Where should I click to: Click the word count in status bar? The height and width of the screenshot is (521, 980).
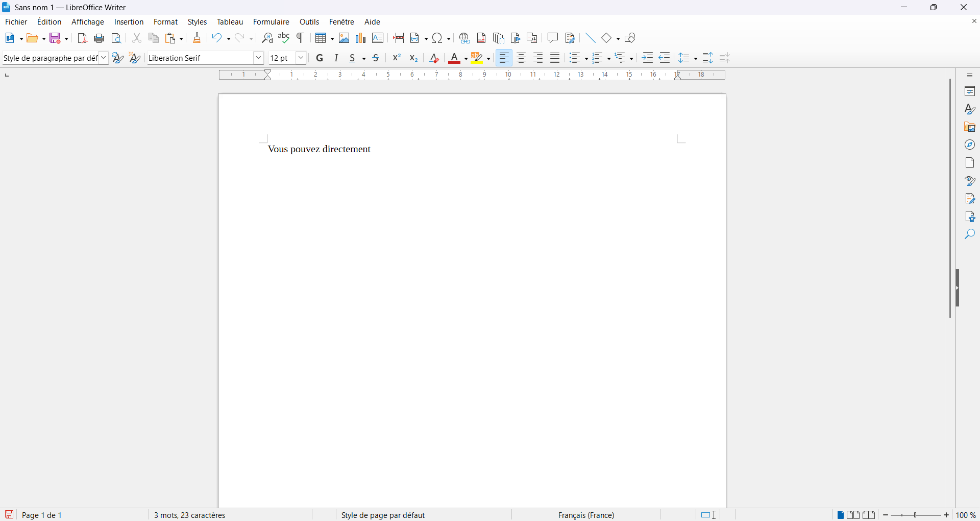pyautogui.click(x=190, y=515)
